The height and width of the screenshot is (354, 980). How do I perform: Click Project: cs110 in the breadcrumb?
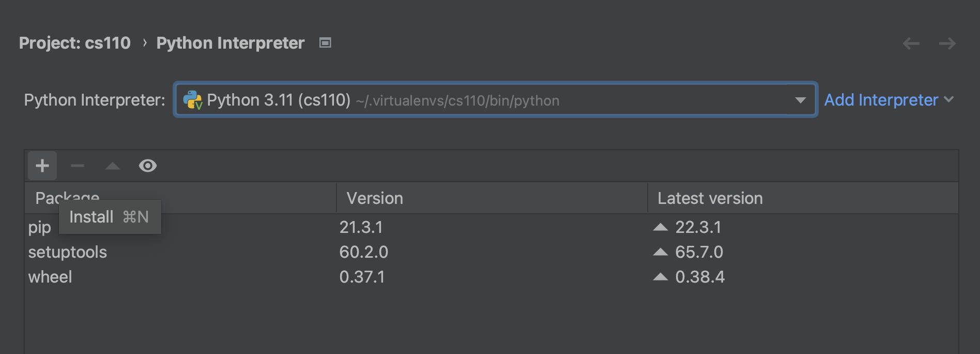pos(74,43)
